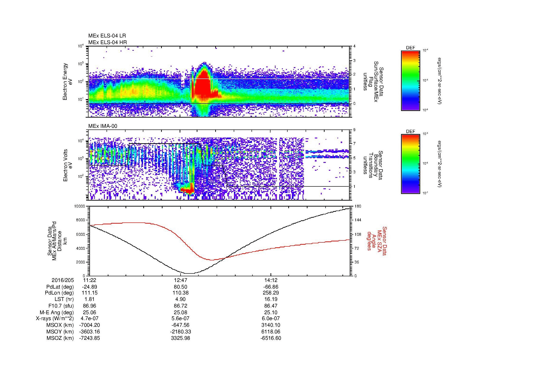Click the 'Electron Energy eV' axis label

tap(68, 82)
